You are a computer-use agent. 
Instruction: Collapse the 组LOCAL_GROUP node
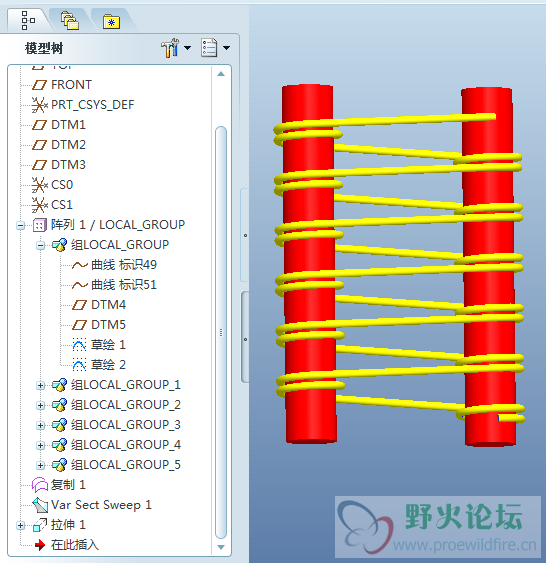[41, 246]
